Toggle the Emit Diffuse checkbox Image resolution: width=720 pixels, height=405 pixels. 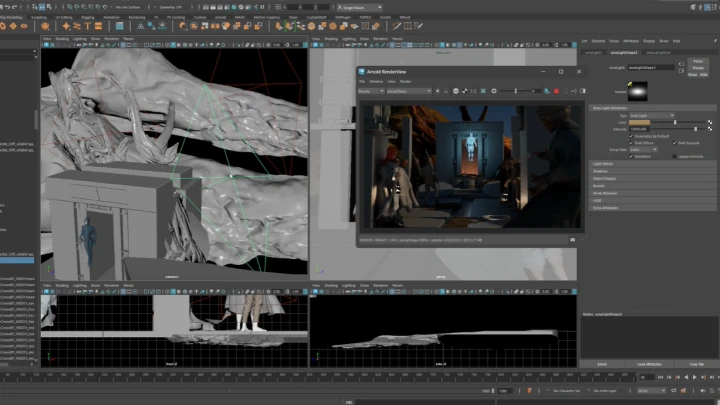[x=631, y=143]
